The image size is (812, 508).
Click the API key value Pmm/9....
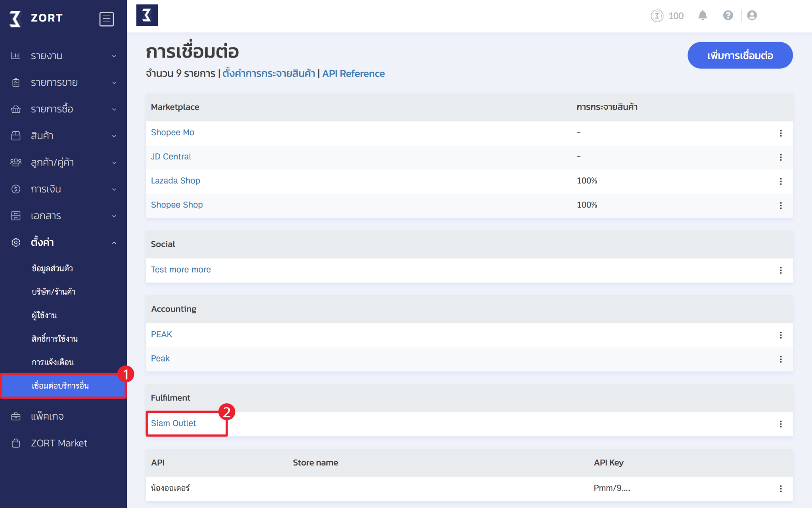pyautogui.click(x=612, y=488)
